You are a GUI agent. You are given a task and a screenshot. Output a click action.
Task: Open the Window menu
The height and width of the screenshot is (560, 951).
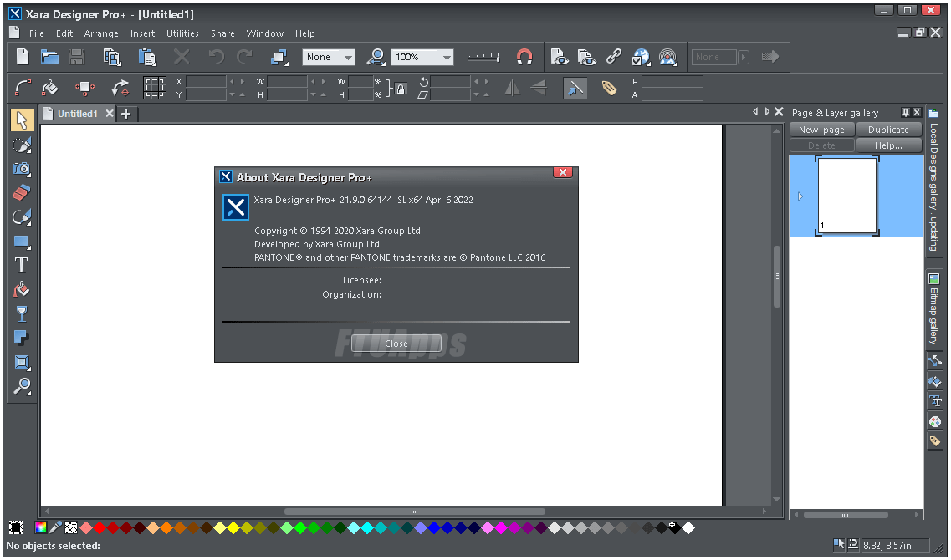265,33
